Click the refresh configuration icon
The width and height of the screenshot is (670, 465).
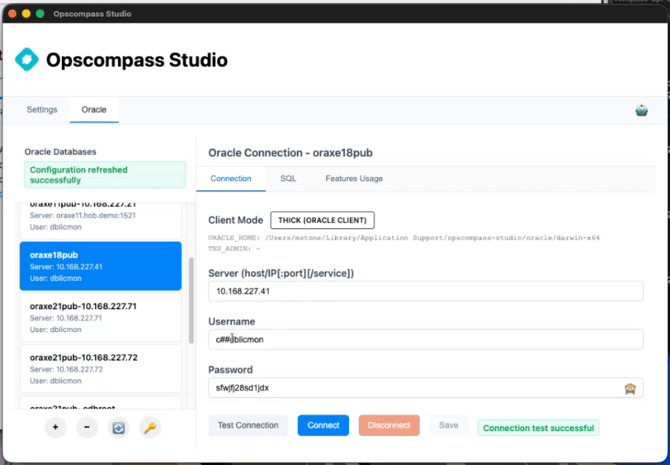click(119, 427)
